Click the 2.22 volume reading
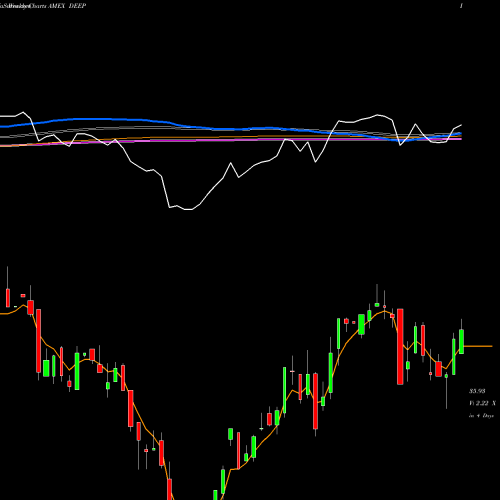This screenshot has width=500, height=500. [482, 403]
